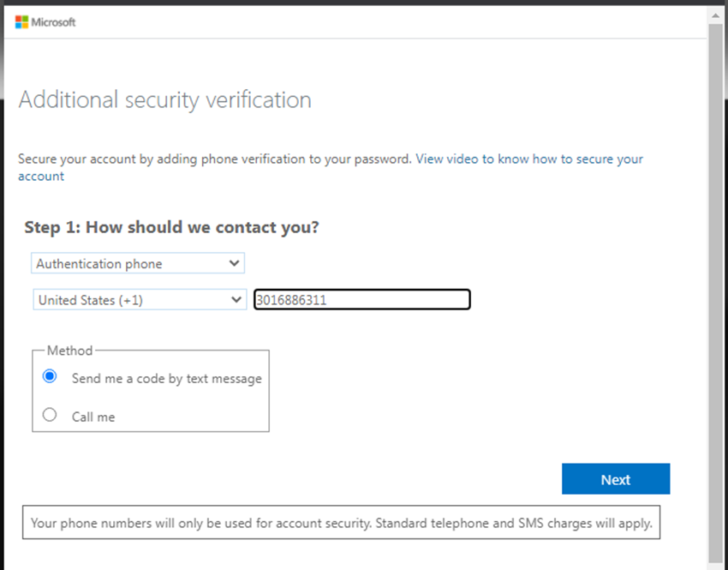This screenshot has height=570, width=728.
Task: Click the Microsoft four-square logo icon
Action: pos(21,22)
